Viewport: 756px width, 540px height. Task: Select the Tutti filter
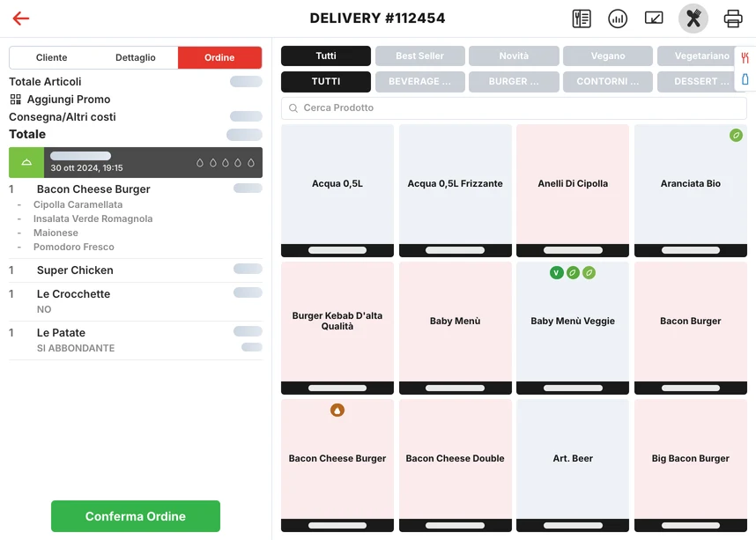[x=326, y=55]
